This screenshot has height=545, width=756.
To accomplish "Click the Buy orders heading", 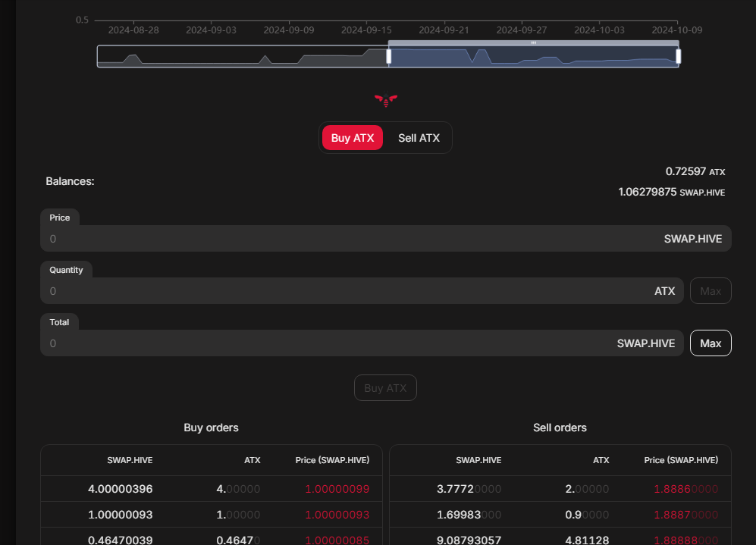I will tap(211, 428).
